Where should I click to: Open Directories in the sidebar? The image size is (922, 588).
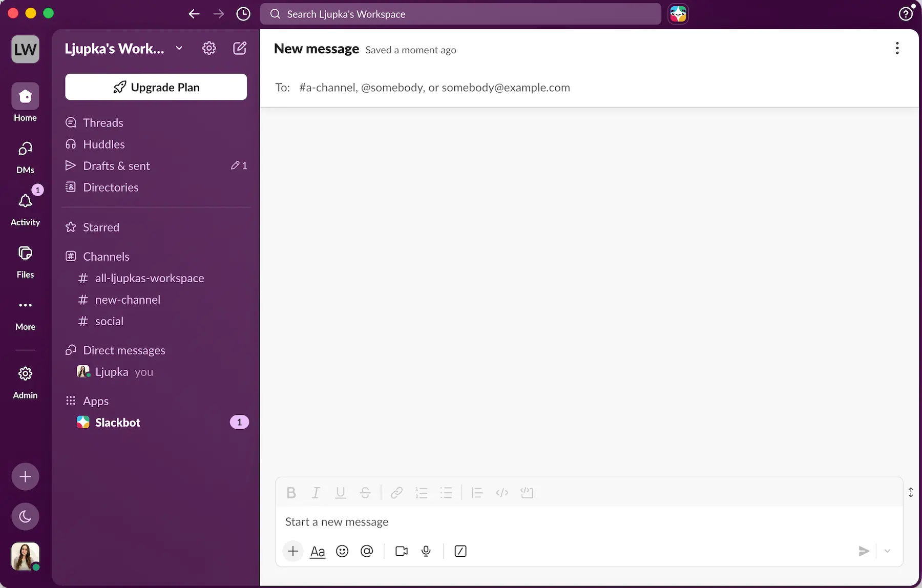tap(156, 187)
